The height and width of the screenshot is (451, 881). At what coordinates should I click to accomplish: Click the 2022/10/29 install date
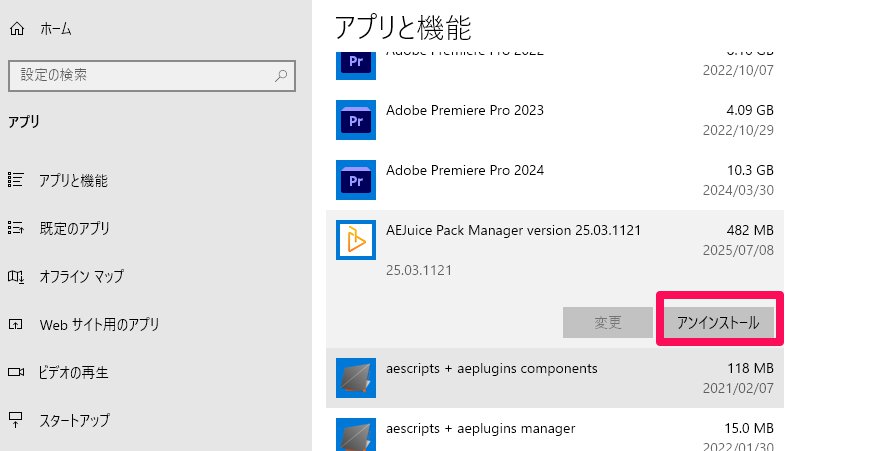click(738, 130)
